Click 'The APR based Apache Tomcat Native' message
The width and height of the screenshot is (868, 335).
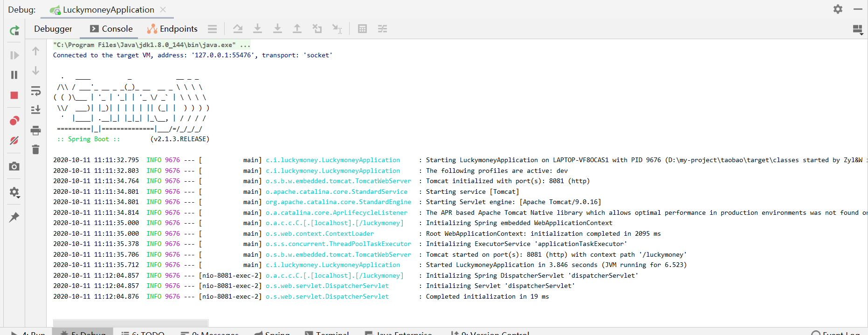pyautogui.click(x=646, y=212)
